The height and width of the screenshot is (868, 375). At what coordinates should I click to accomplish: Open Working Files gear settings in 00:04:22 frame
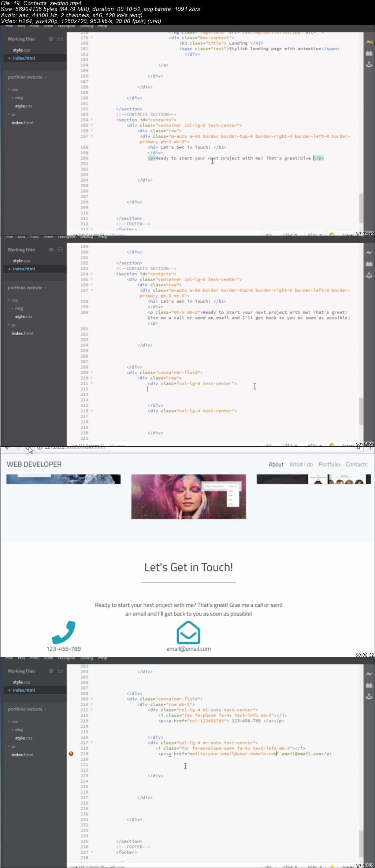[51, 250]
